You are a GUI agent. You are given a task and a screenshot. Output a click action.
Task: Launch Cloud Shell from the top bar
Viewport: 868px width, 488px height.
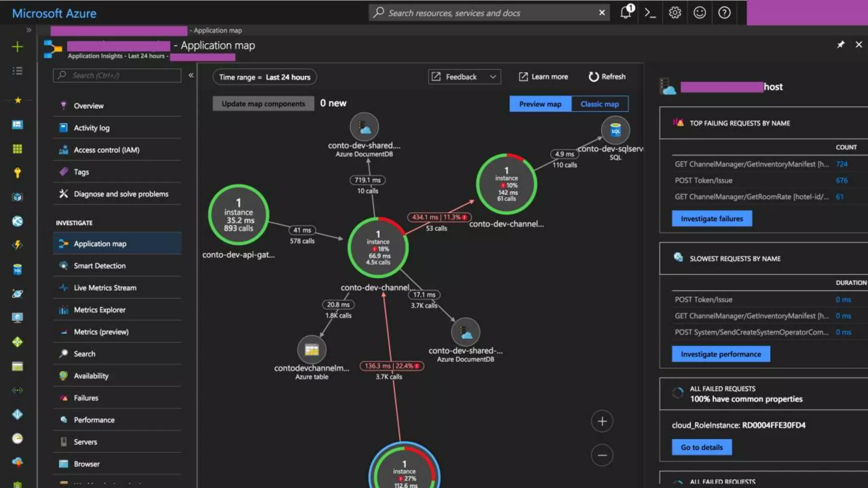coord(650,13)
